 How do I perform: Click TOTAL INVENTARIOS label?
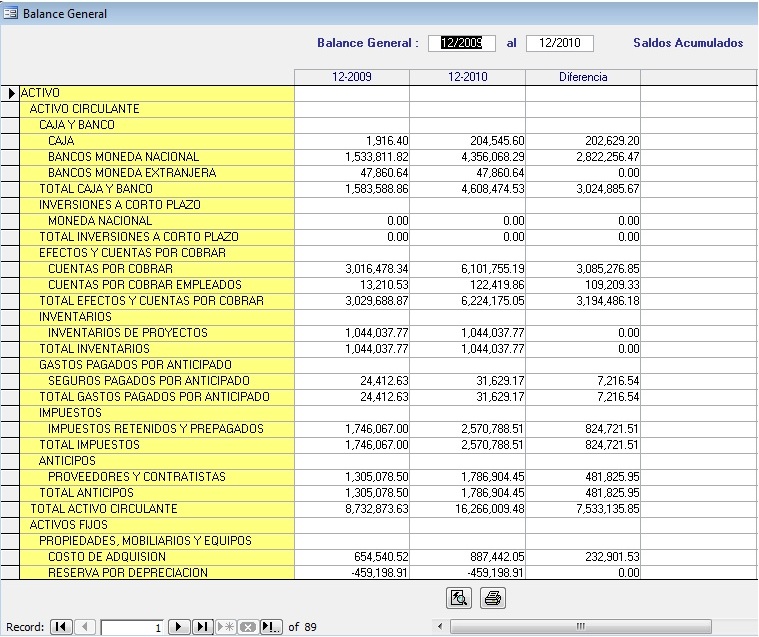[94, 349]
